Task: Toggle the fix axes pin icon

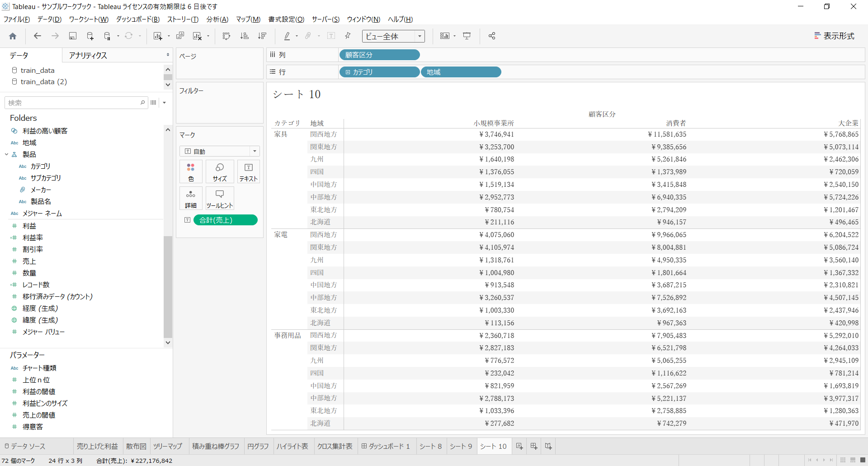Action: coord(348,36)
